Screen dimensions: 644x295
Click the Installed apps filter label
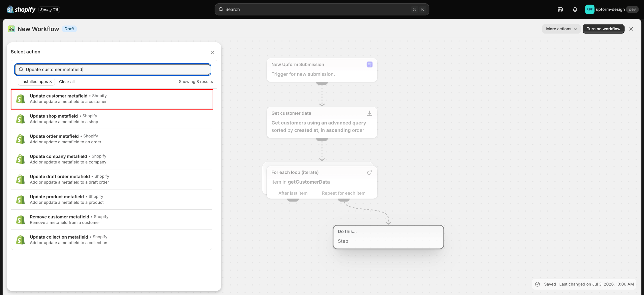[x=34, y=82]
